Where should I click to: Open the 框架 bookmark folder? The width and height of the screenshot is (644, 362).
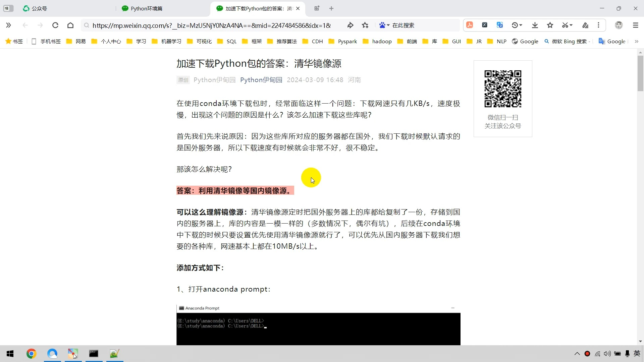(x=252, y=41)
